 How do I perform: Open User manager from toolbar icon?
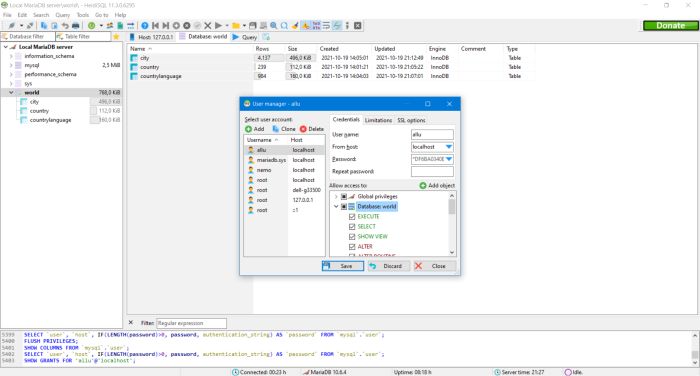click(x=109, y=25)
